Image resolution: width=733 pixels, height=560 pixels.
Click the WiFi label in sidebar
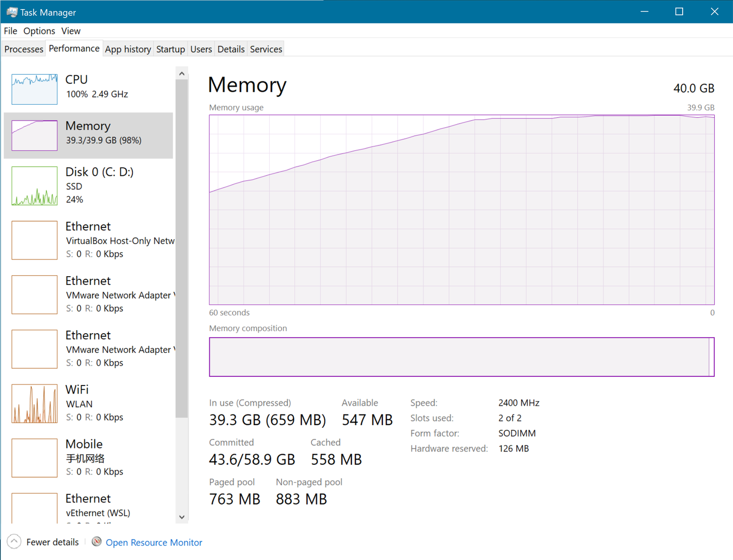click(77, 390)
